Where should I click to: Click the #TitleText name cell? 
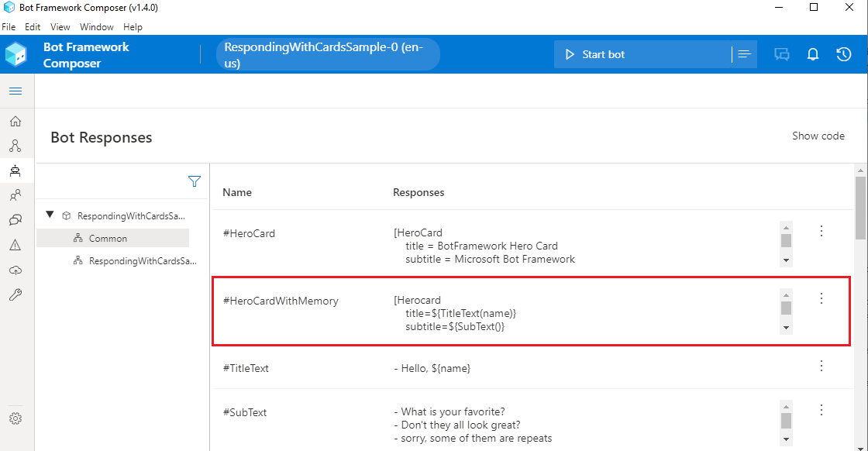(246, 369)
